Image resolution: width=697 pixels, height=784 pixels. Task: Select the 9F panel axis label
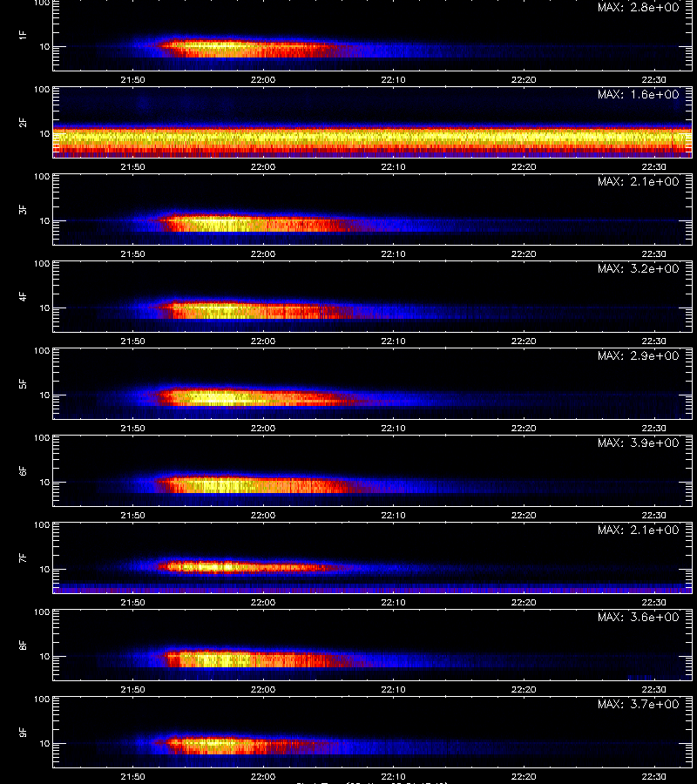click(23, 732)
